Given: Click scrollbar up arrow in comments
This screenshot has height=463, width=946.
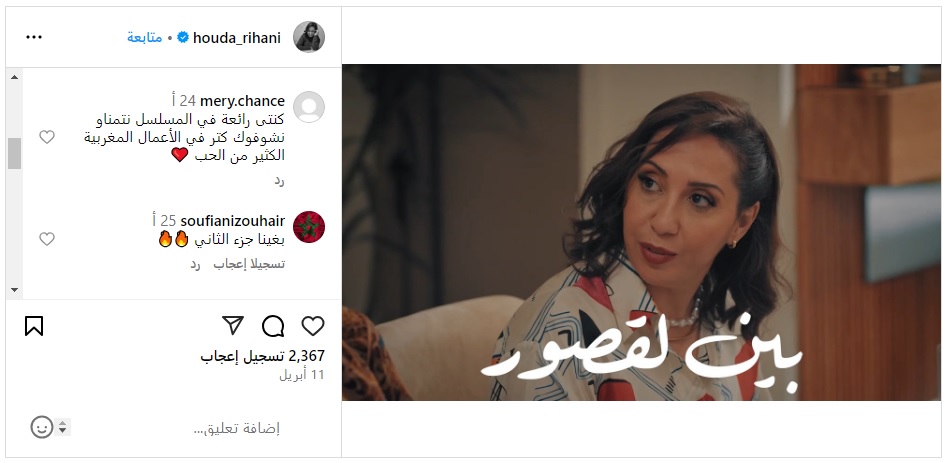Looking at the screenshot, I should [14, 77].
